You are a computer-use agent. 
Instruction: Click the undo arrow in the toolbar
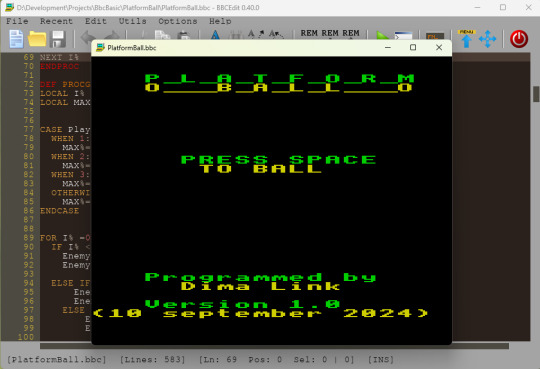pyautogui.click(x=87, y=36)
